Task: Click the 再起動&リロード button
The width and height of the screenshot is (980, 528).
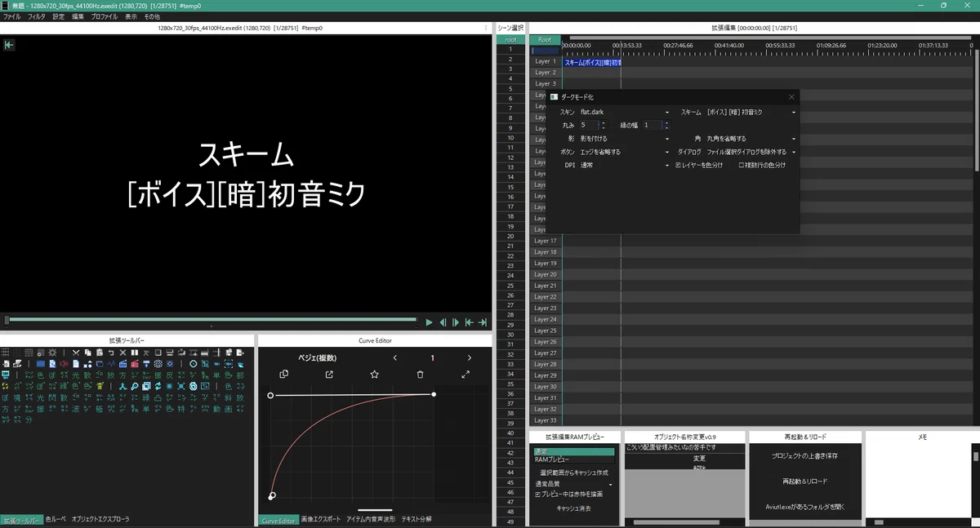Action: click(x=804, y=481)
